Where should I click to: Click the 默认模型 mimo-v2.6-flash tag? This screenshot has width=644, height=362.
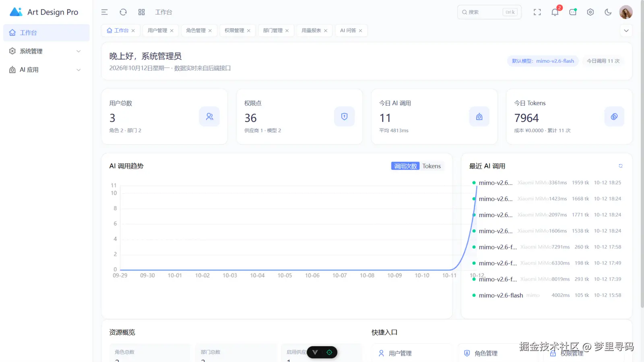(543, 61)
